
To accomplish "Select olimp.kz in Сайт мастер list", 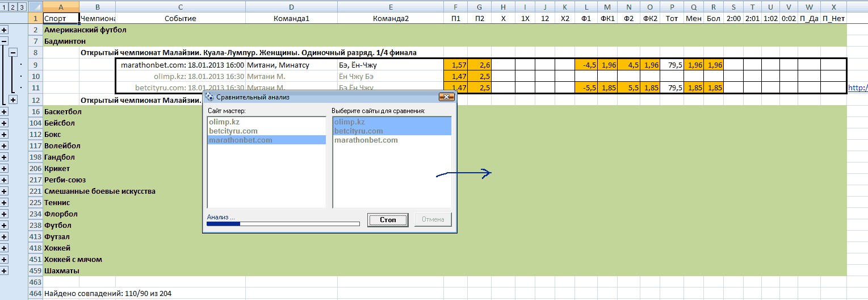I will click(x=267, y=122).
